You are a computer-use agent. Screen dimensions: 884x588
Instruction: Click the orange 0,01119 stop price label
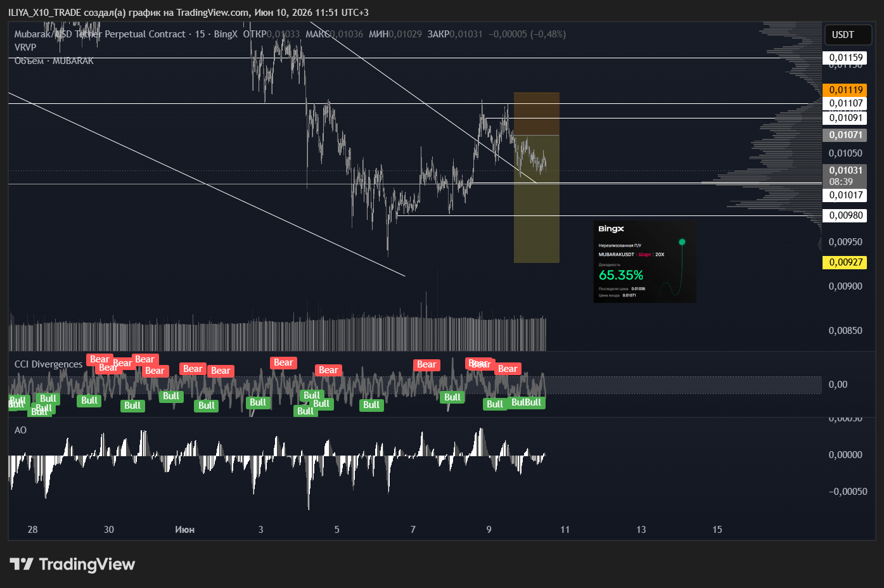pyautogui.click(x=844, y=90)
